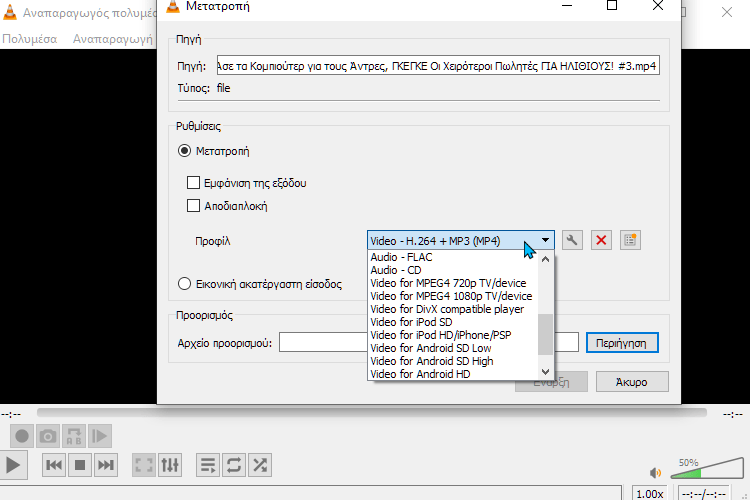Click the remaining time label at right
This screenshot has width=750, height=500.
click(733, 414)
